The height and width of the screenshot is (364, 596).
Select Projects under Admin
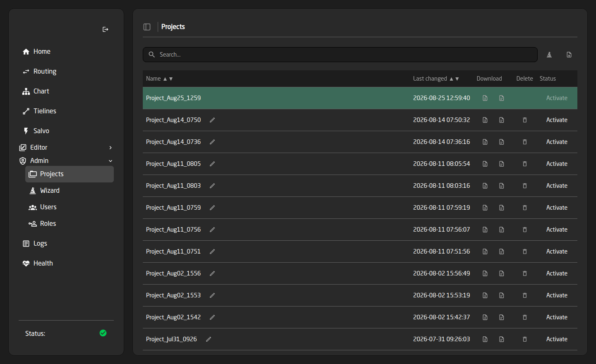tap(70, 174)
